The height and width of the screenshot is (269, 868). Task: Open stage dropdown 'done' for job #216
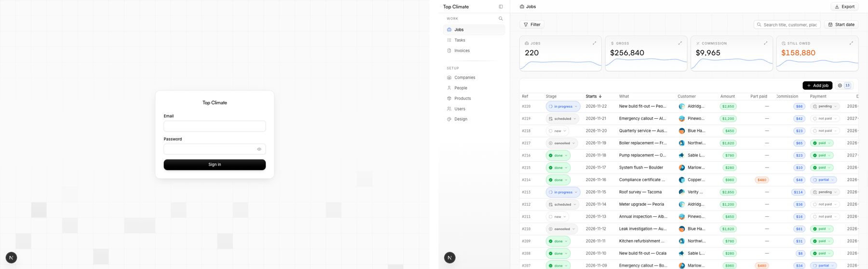tap(558, 156)
